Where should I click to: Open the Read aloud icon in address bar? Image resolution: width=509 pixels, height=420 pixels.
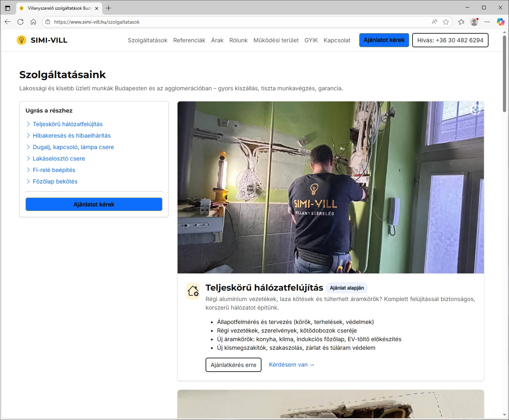coord(434,22)
